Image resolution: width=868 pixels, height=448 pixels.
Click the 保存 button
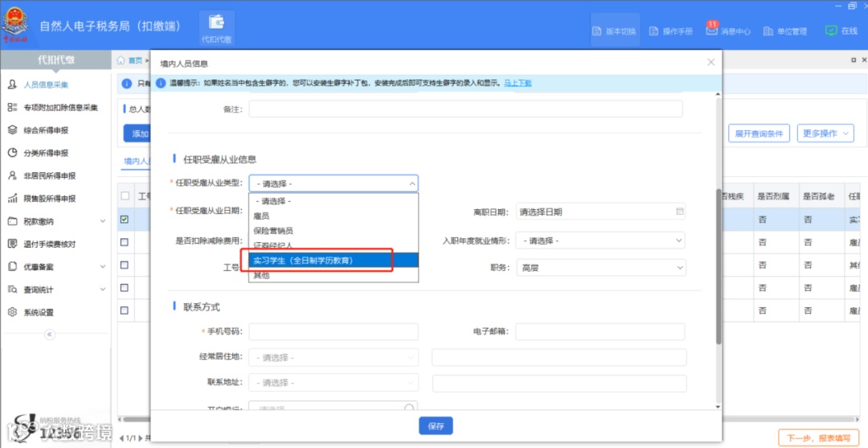436,425
